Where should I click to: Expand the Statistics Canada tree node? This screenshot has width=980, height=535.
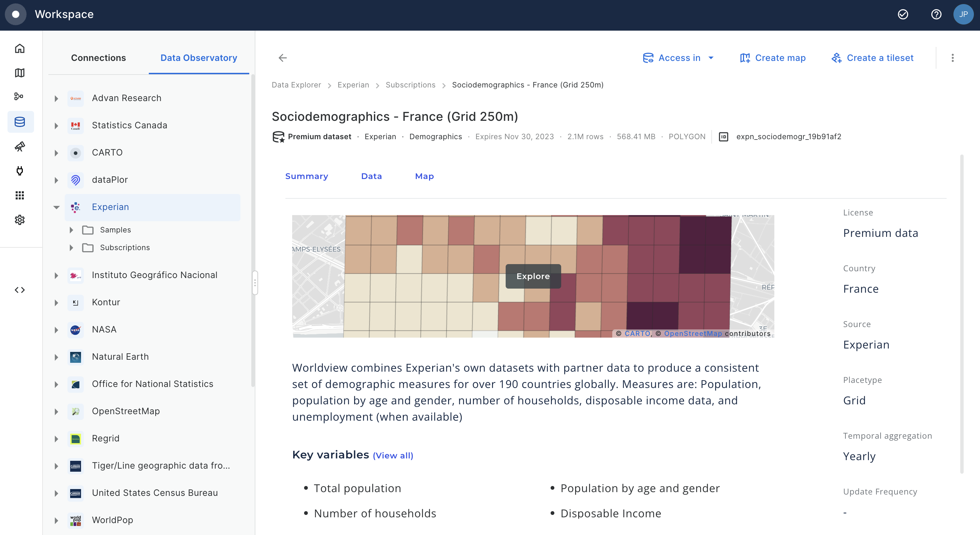pos(56,126)
